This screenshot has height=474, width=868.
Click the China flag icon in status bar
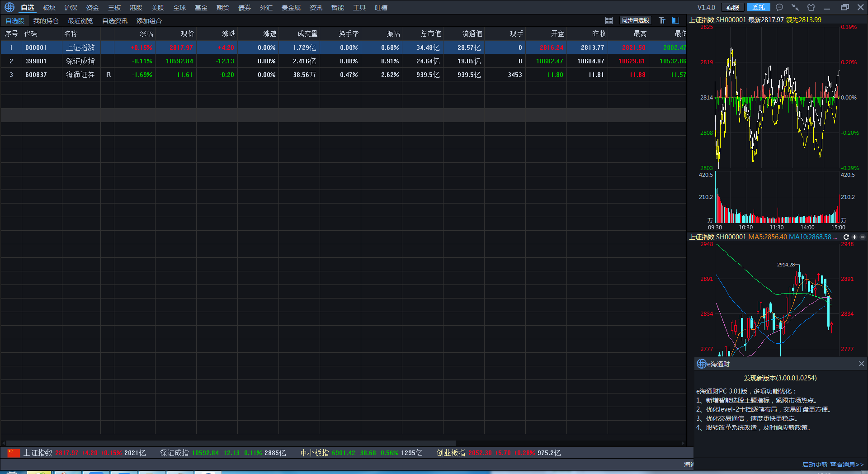tap(14, 453)
